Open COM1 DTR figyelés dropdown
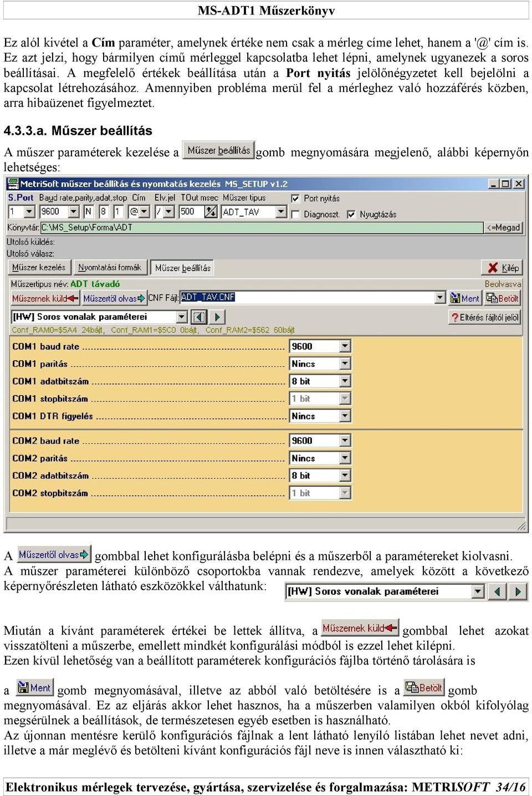The width and height of the screenshot is (532, 796). (x=345, y=416)
